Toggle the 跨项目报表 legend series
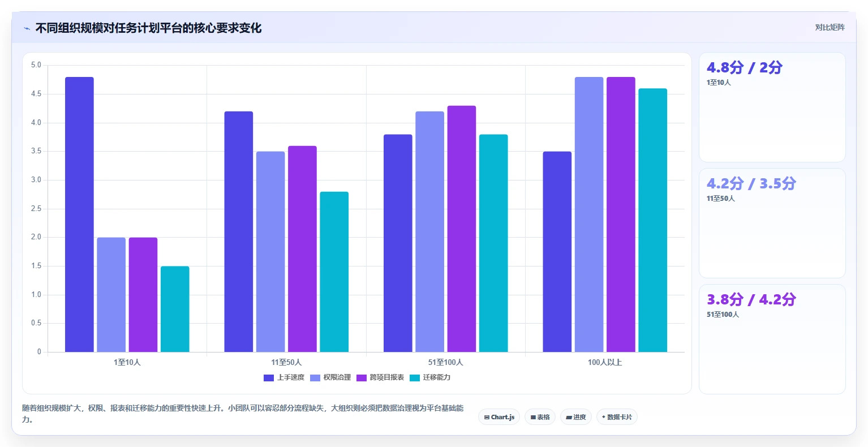This screenshot has width=868, height=447. pyautogui.click(x=380, y=377)
